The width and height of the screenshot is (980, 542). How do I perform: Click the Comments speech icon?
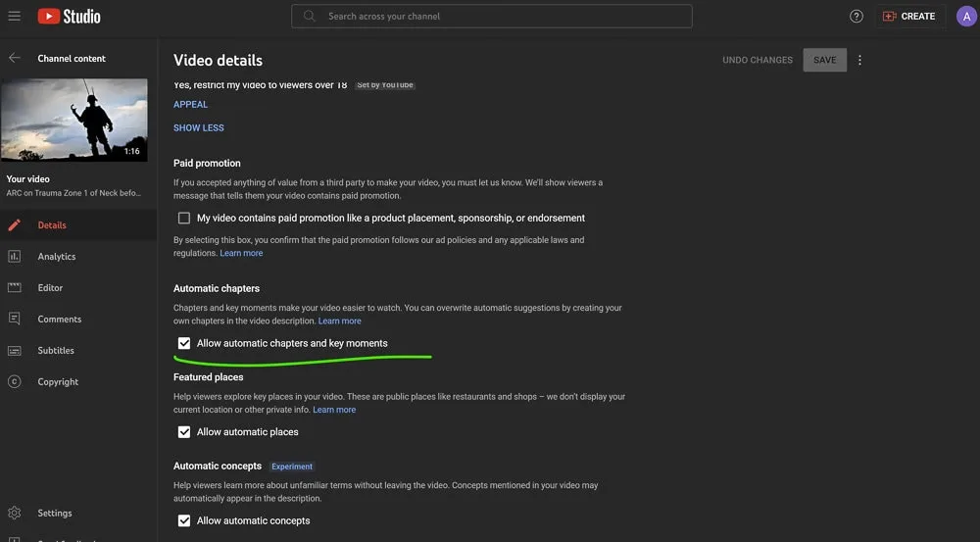point(15,319)
